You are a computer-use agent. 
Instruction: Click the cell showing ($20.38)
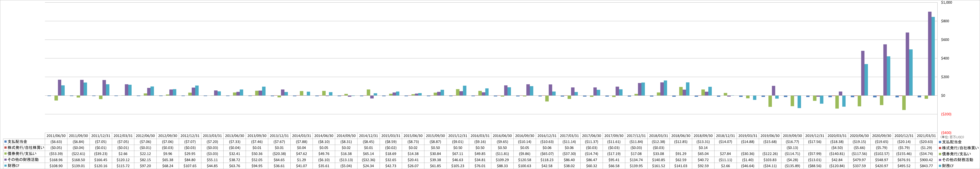click(279, 154)
